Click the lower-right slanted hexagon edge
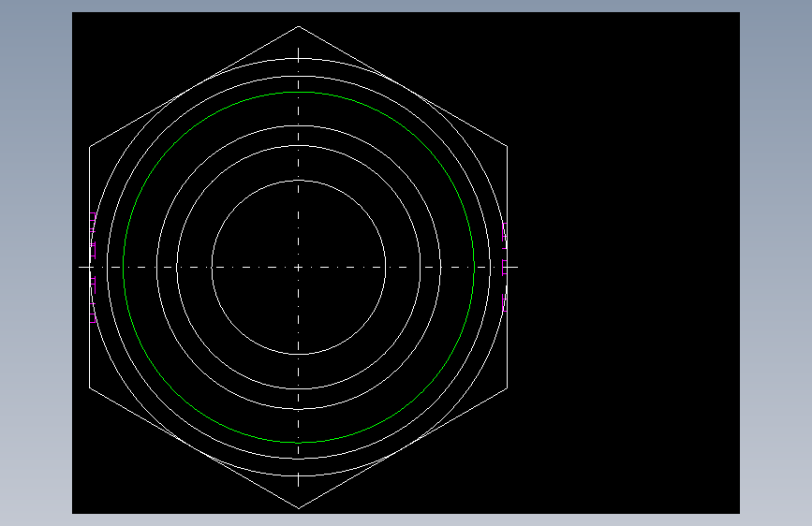The width and height of the screenshot is (812, 526). [403, 447]
